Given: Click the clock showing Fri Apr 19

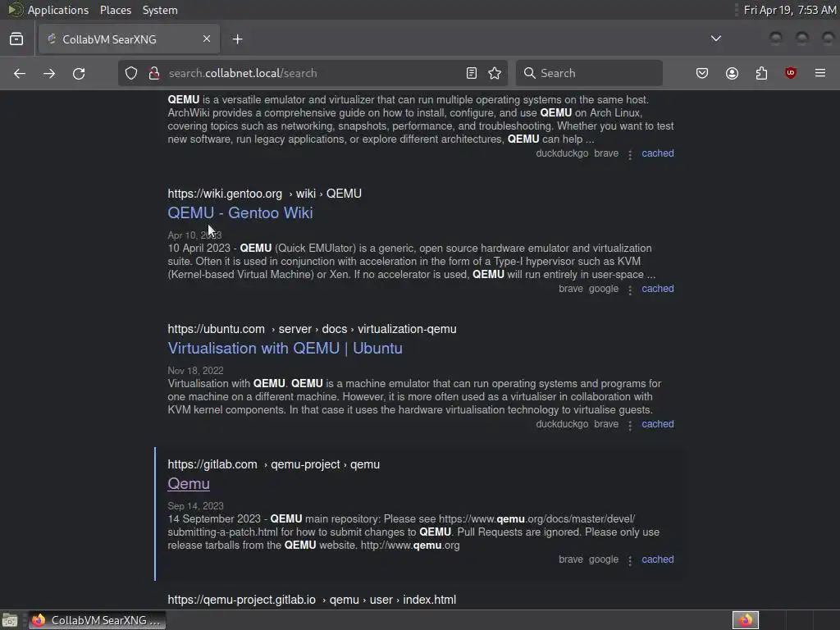Looking at the screenshot, I should tap(790, 10).
